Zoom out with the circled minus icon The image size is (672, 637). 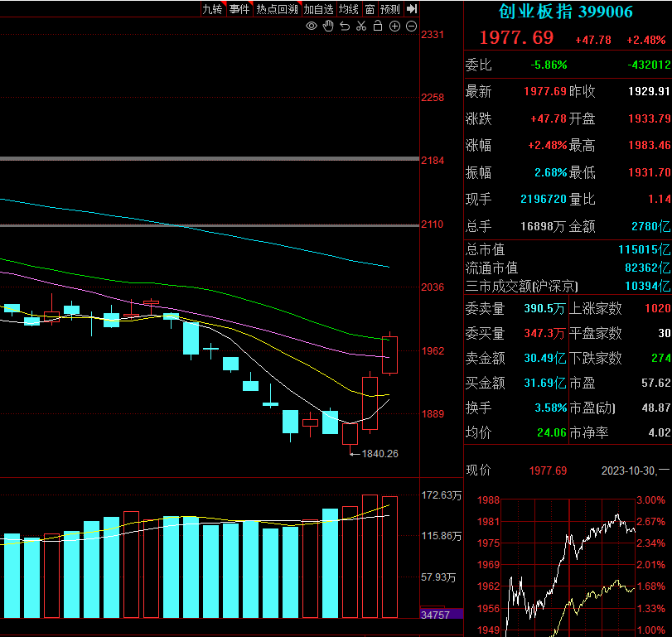[x=412, y=27]
